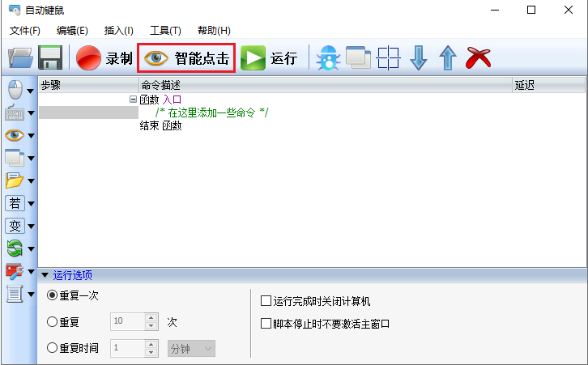Open dropdown arrow next to window icon
Viewport: 588px width, 365px height.
point(31,159)
